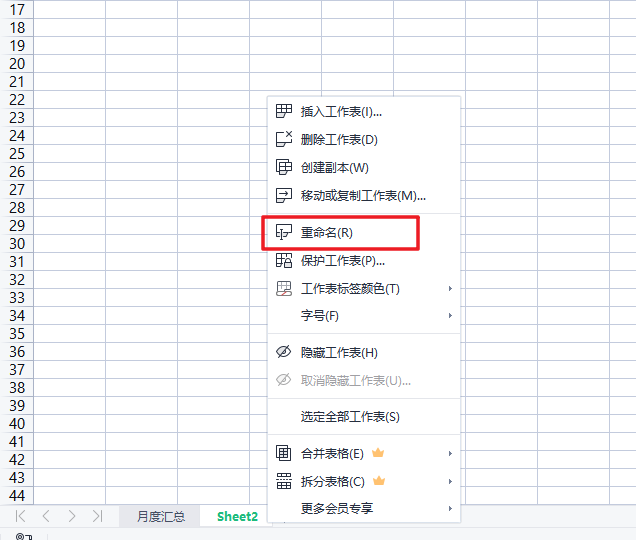The image size is (636, 540).
Task: Click the crown badge beside 拆分表格
Action: (379, 481)
